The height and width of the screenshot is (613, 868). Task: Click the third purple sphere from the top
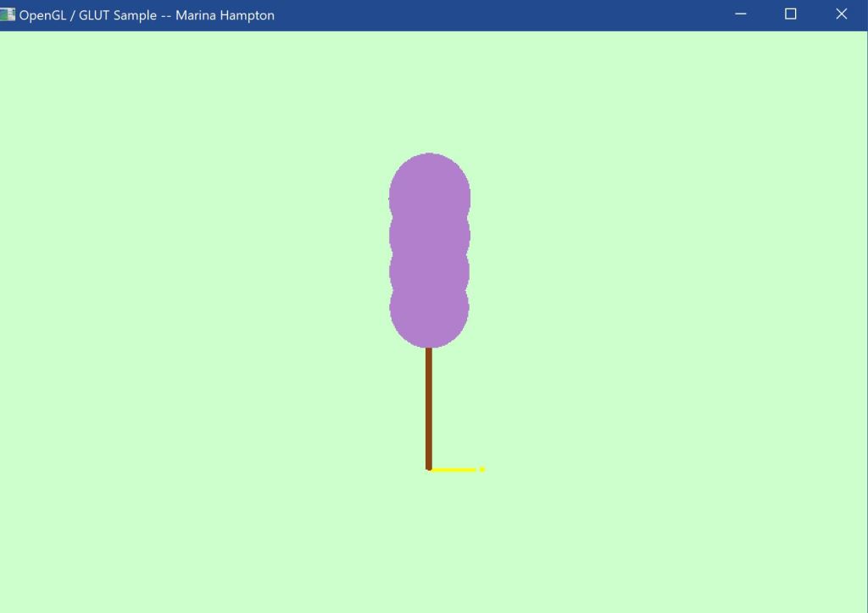coord(430,270)
